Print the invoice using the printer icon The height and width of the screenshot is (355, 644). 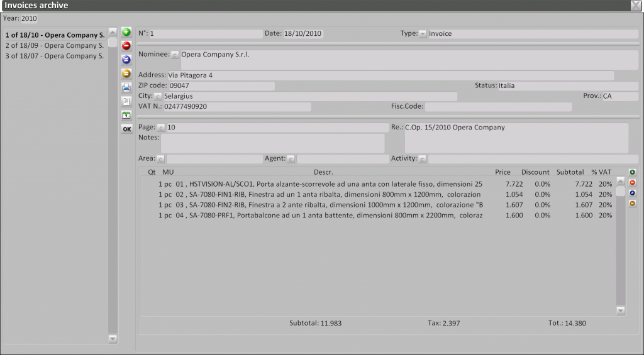(x=126, y=87)
